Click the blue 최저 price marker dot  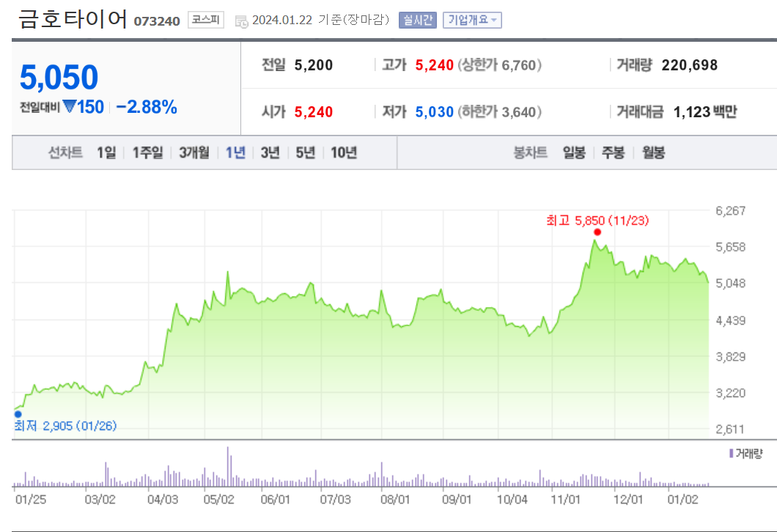click(18, 414)
